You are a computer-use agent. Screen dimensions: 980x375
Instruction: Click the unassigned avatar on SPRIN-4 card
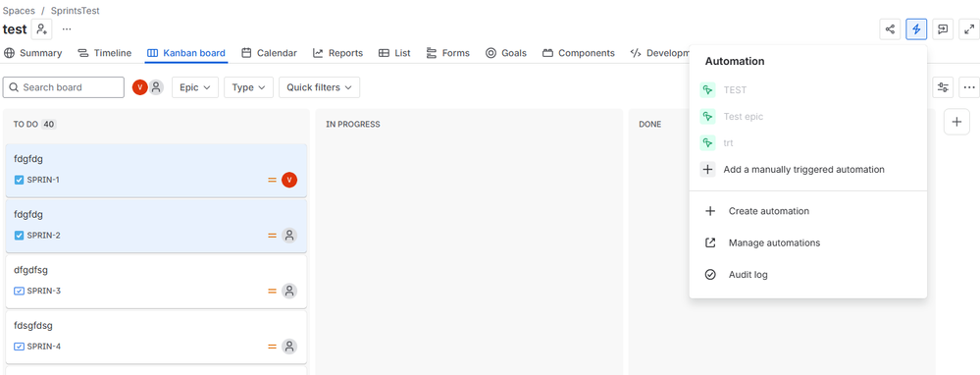(288, 347)
